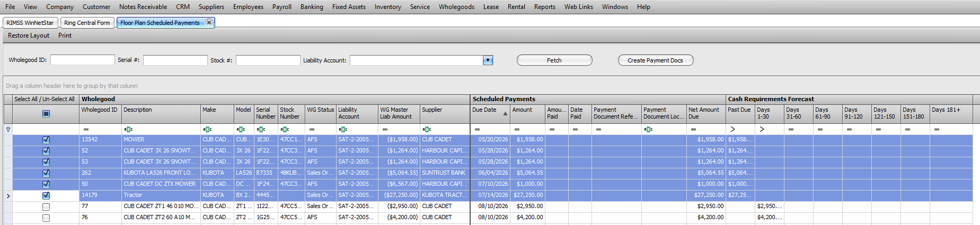Image resolution: width=980 pixels, height=225 pixels.
Task: Click the greater-than filter operator under Days 1-30
Action: [762, 129]
